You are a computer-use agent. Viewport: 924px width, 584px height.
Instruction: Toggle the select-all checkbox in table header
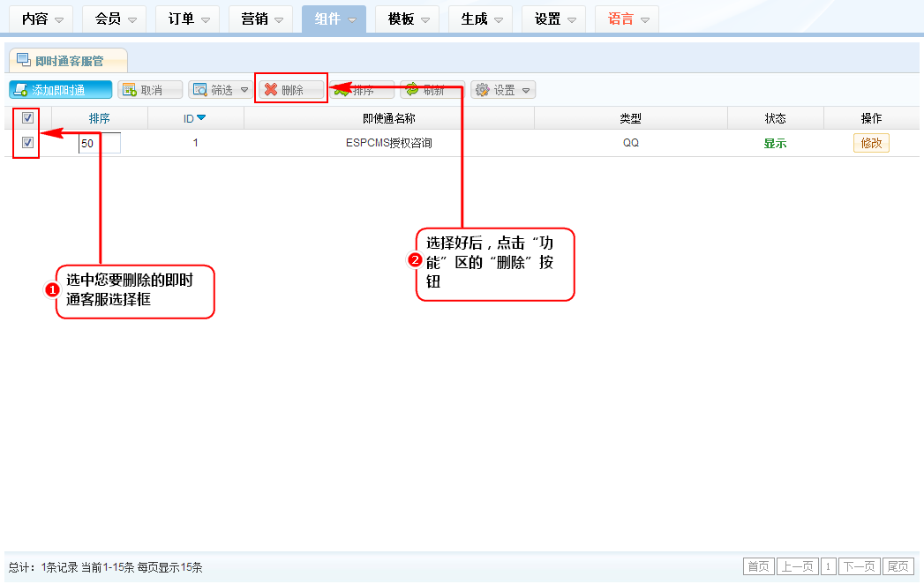27,118
